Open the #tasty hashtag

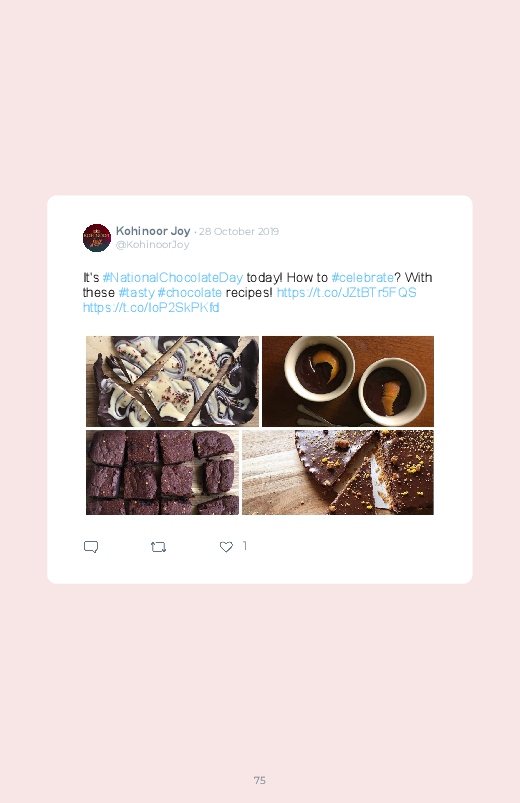136,292
